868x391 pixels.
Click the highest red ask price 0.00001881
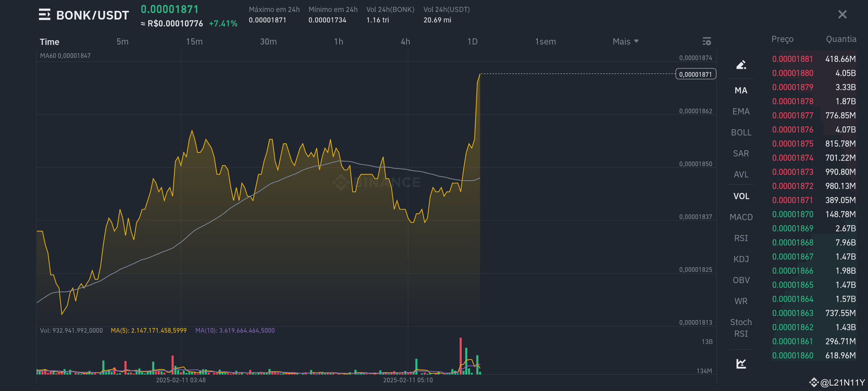792,59
